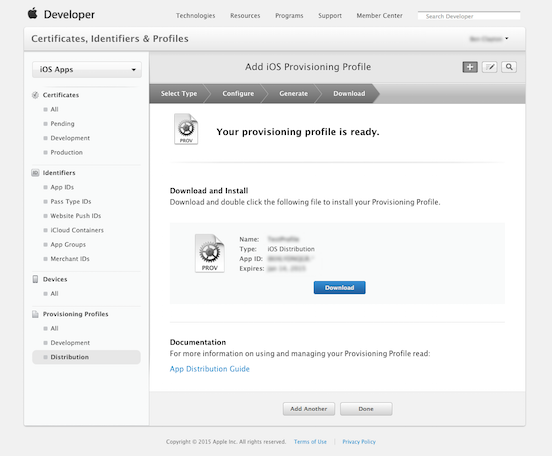Click the Identifiers ID icon
The width and height of the screenshot is (552, 456).
point(35,173)
